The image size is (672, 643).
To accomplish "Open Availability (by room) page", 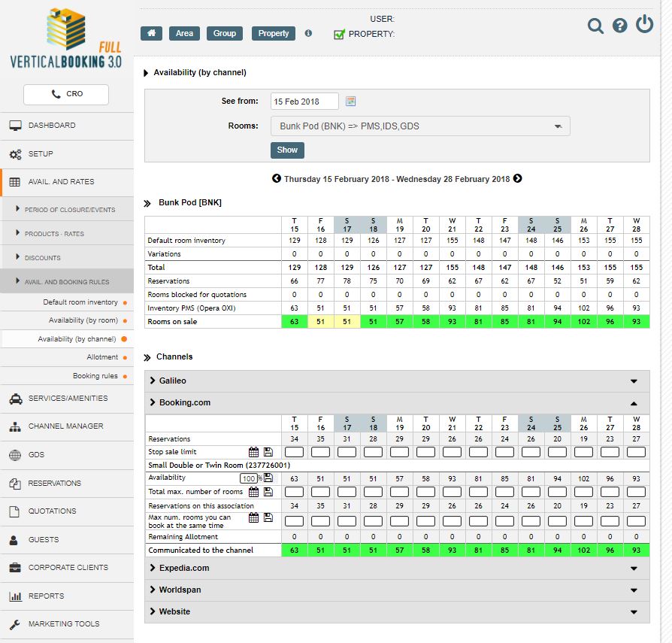I will point(67,320).
